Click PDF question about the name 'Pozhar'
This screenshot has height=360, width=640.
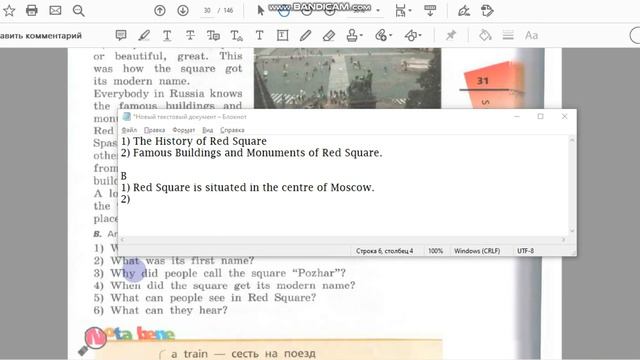(228, 273)
